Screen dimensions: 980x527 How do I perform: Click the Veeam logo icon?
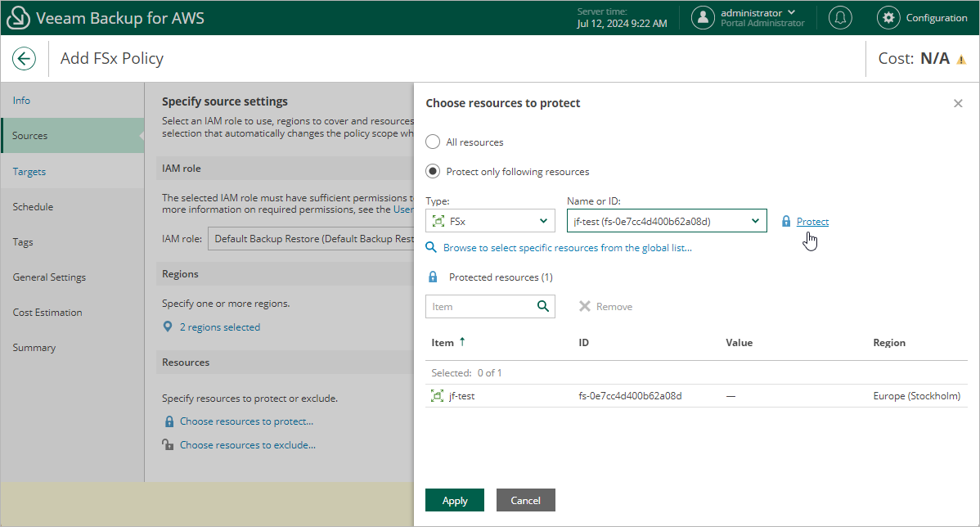coord(18,17)
